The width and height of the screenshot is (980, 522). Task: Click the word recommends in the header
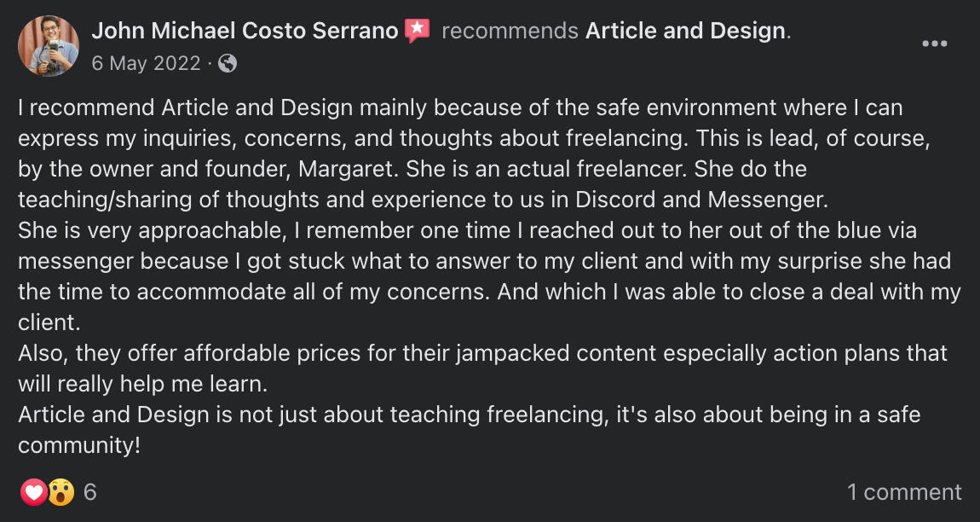click(x=510, y=32)
